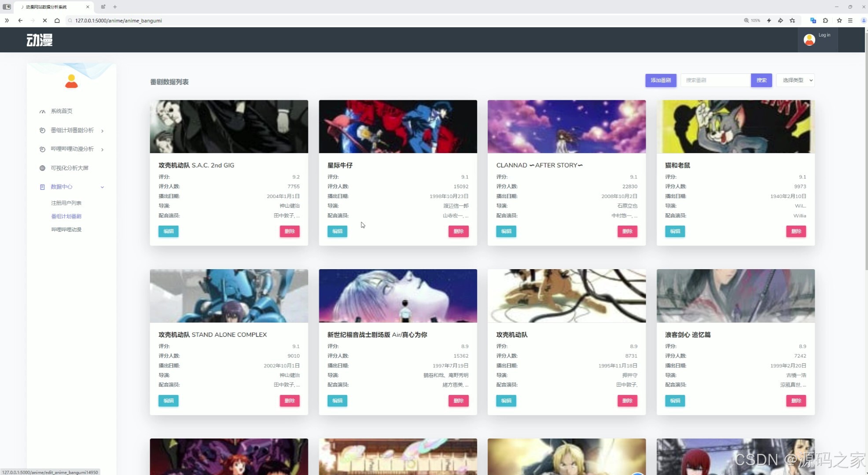Screen dimensions: 868x475
Task: Click the sidebar user avatar icon
Action: coord(71,81)
